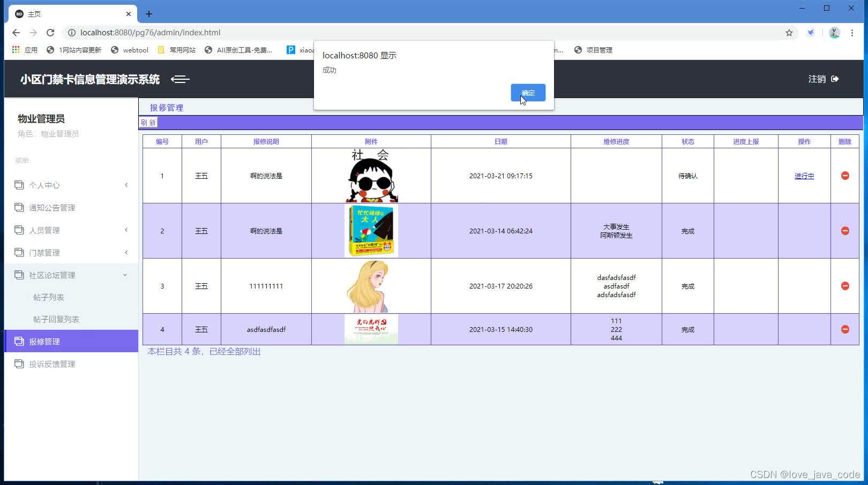Select description cell asdfasdfasdf
This screenshot has height=485, width=868.
[266, 329]
